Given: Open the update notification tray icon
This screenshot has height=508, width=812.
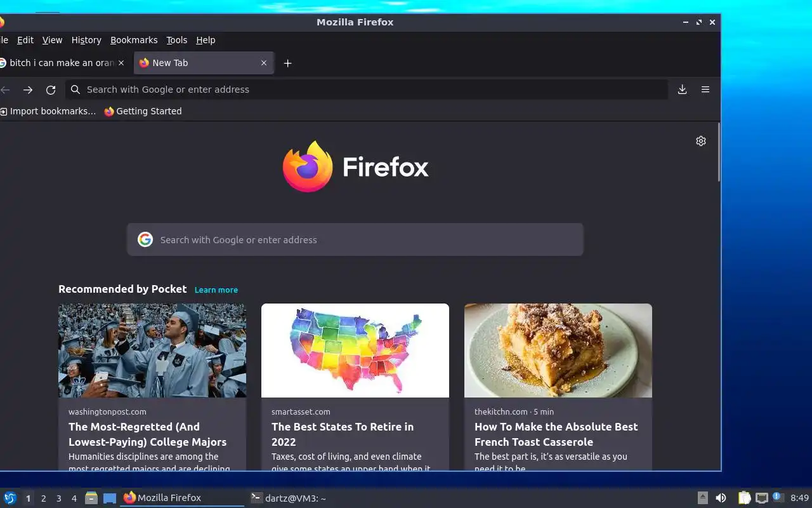Looking at the screenshot, I should (778, 497).
